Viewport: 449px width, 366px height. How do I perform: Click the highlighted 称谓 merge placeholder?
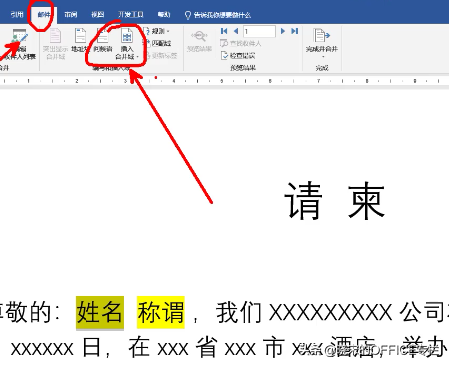coord(161,313)
